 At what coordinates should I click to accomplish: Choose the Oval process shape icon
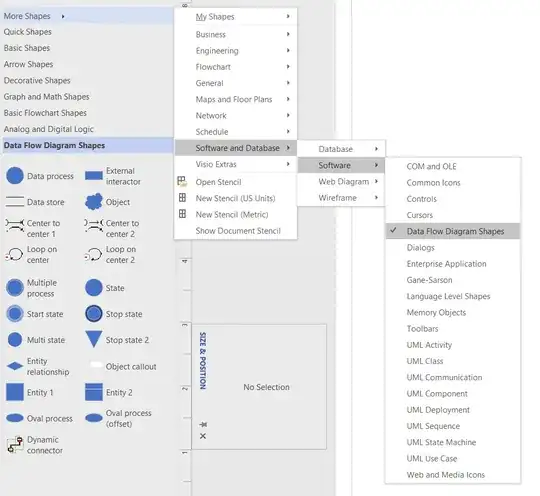[x=15, y=418]
